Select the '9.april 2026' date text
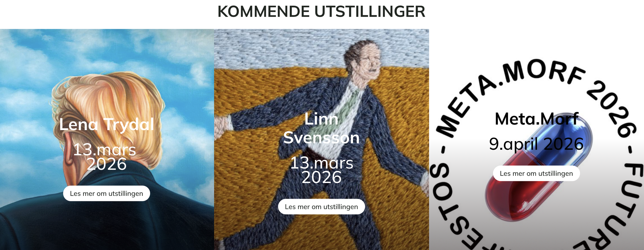 point(536,144)
